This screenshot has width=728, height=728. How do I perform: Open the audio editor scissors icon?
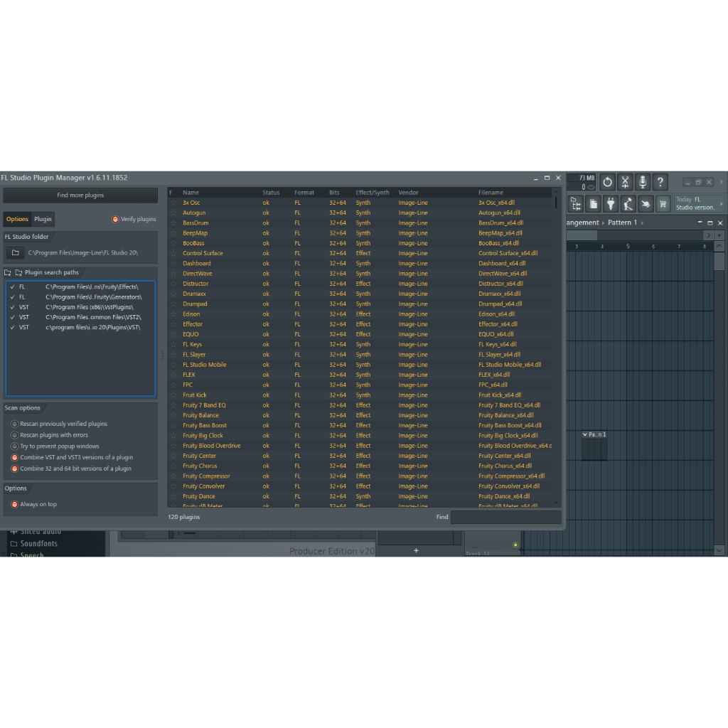click(x=625, y=182)
